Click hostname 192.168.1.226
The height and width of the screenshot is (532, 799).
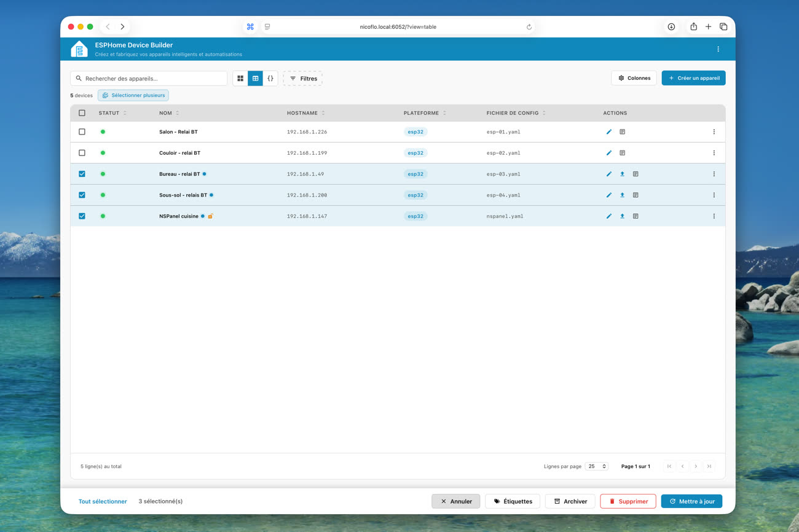click(x=307, y=131)
